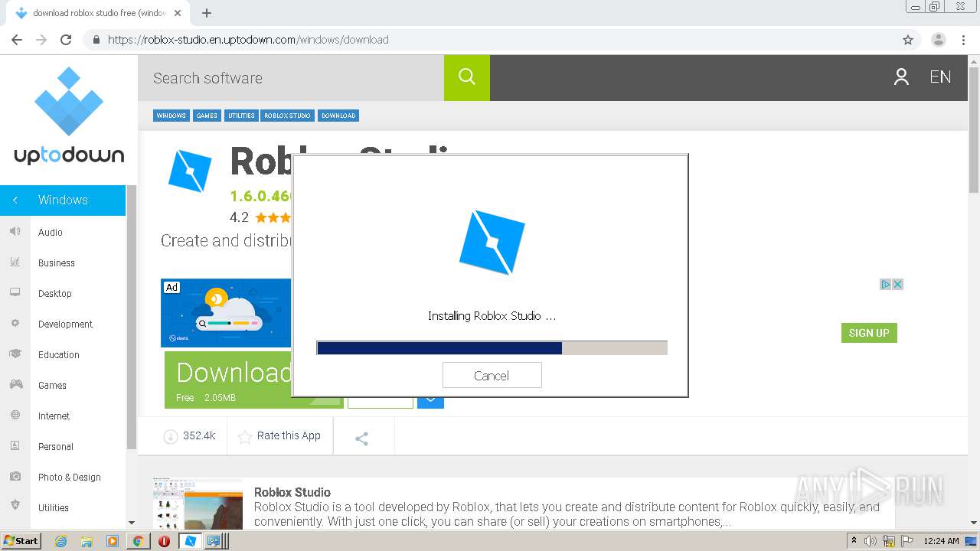Click the green search magnifier button
The width and height of the screenshot is (980, 551).
click(467, 77)
